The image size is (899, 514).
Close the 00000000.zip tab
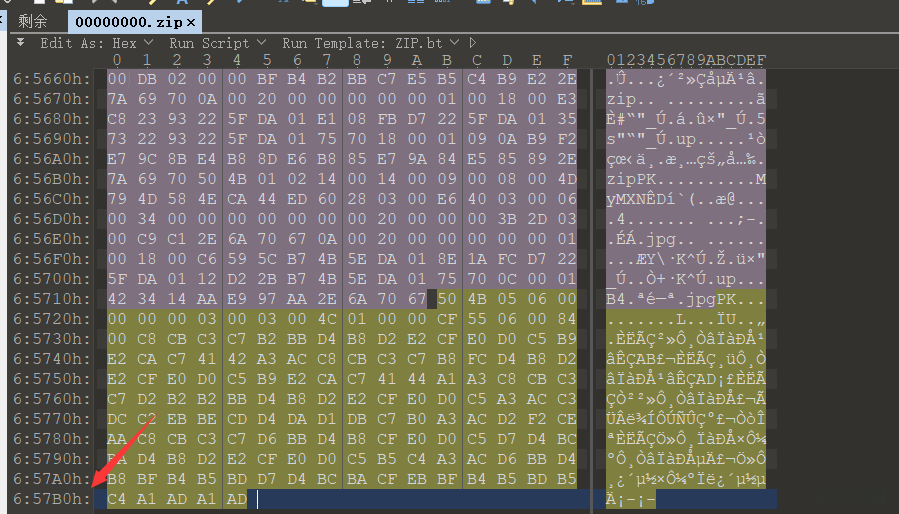point(191,22)
